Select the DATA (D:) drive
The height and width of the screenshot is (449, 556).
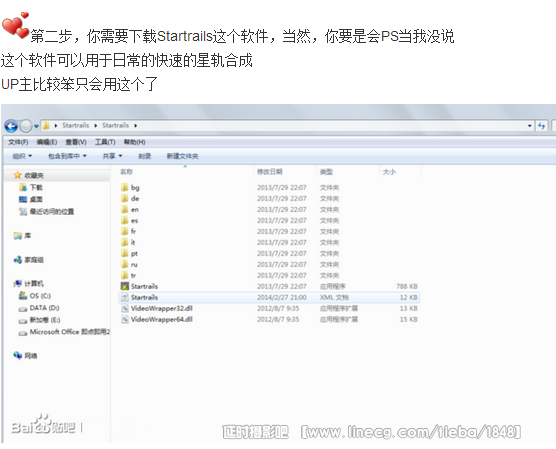(x=44, y=308)
